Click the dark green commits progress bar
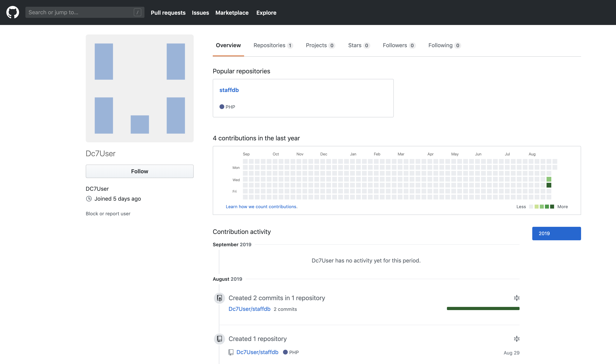The image size is (616, 364). click(483, 308)
